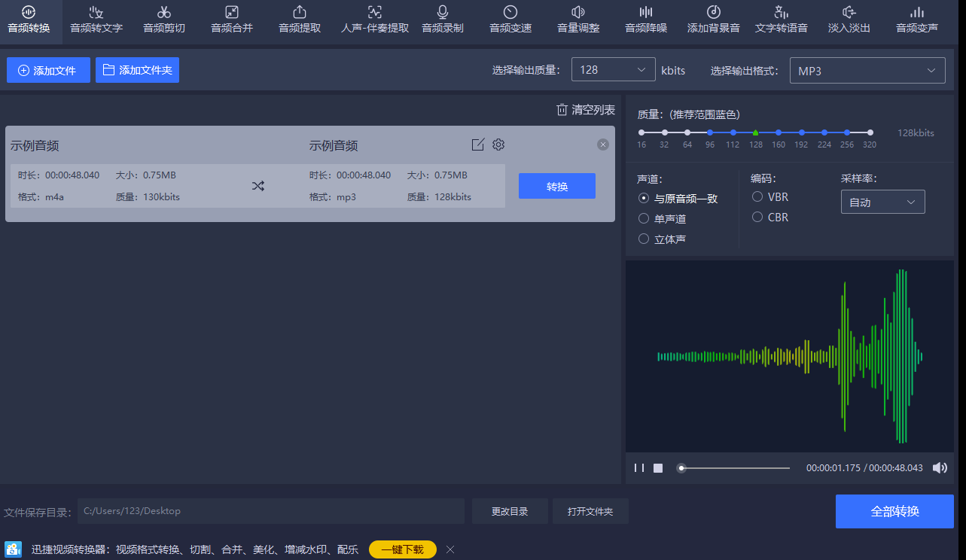Pause audio preview playback

(639, 468)
